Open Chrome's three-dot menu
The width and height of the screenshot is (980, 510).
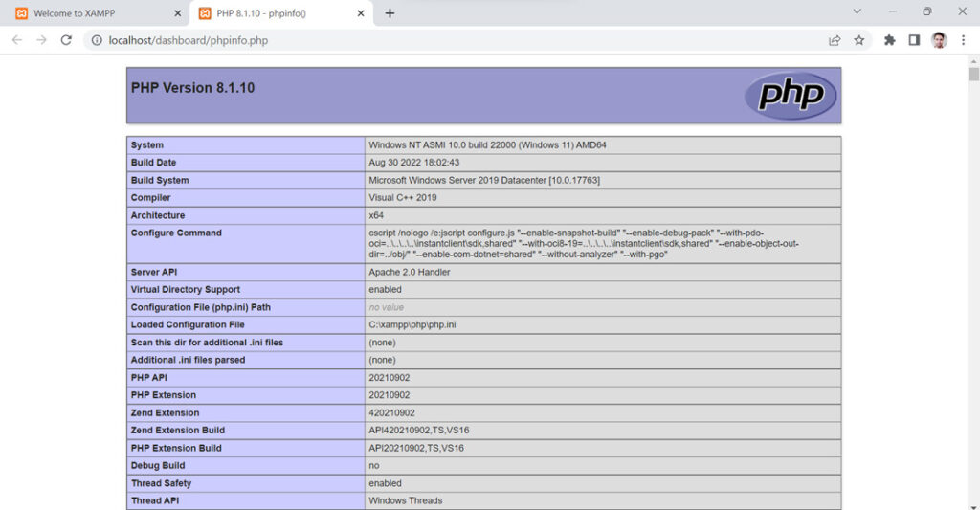point(964,40)
